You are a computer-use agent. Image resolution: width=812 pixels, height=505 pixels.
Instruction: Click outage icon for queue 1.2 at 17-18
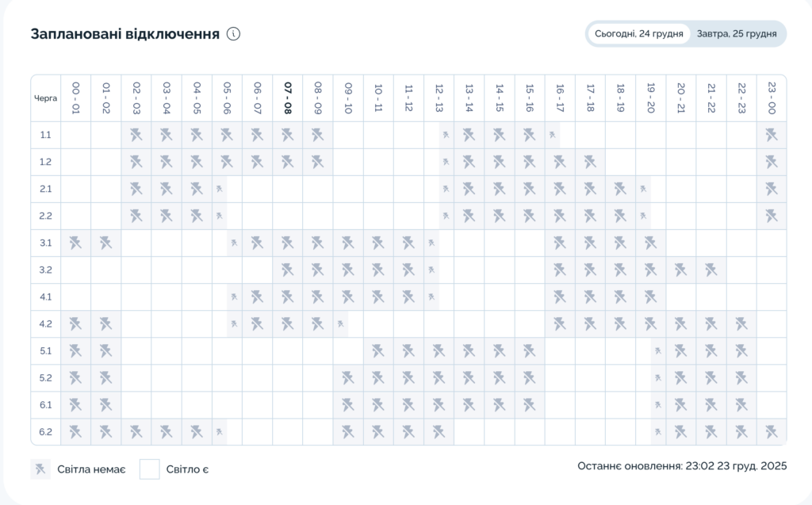pos(589,162)
